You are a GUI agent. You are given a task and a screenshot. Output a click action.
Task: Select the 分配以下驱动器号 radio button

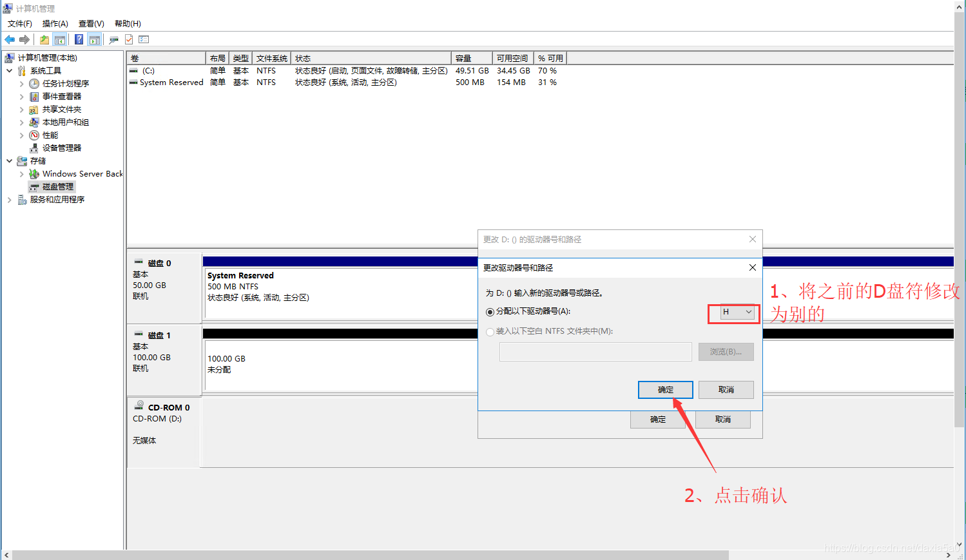[490, 311]
